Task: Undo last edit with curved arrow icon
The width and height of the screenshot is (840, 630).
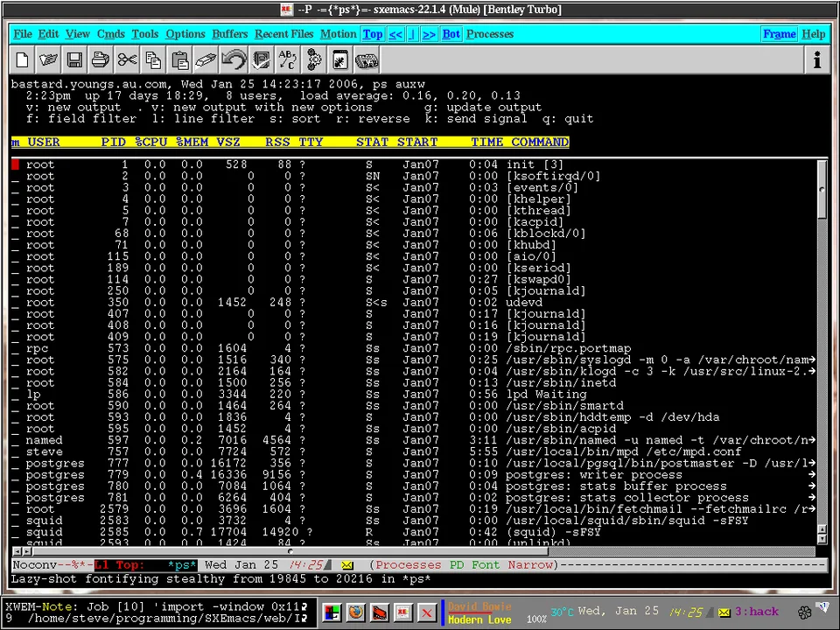Action: [234, 59]
